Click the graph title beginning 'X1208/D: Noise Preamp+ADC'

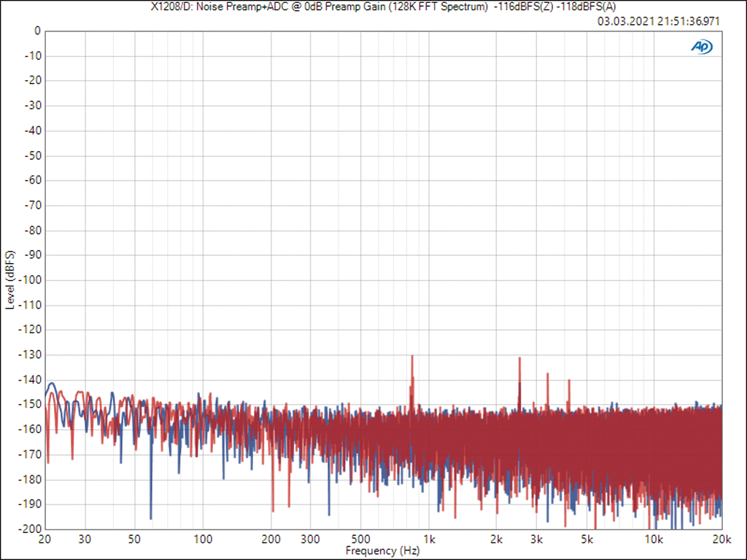(x=383, y=7)
